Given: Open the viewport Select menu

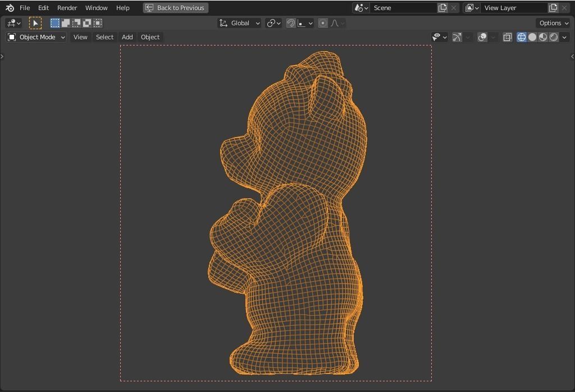Looking at the screenshot, I should 104,37.
